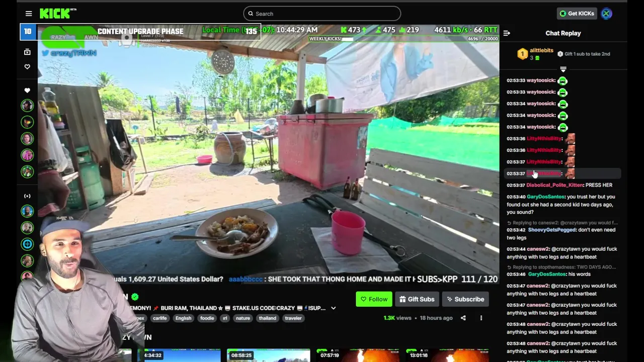
Task: Share the video with share icon
Action: point(463,318)
